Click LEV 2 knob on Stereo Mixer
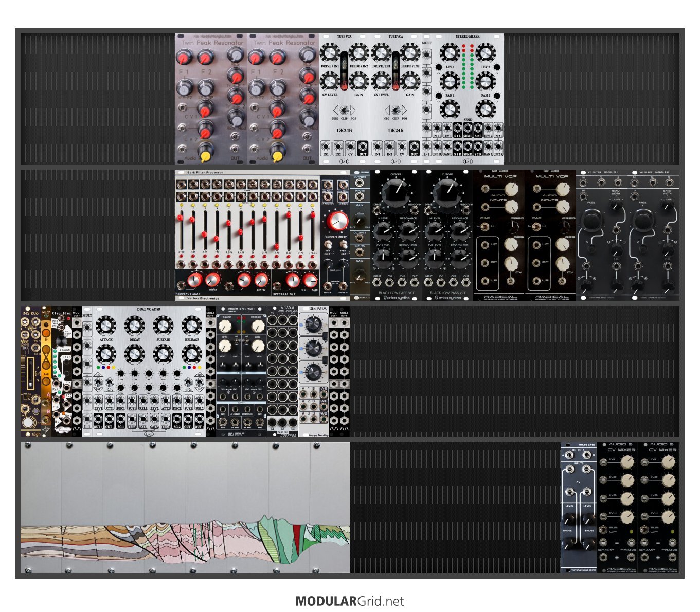The image size is (700, 612). [x=486, y=52]
